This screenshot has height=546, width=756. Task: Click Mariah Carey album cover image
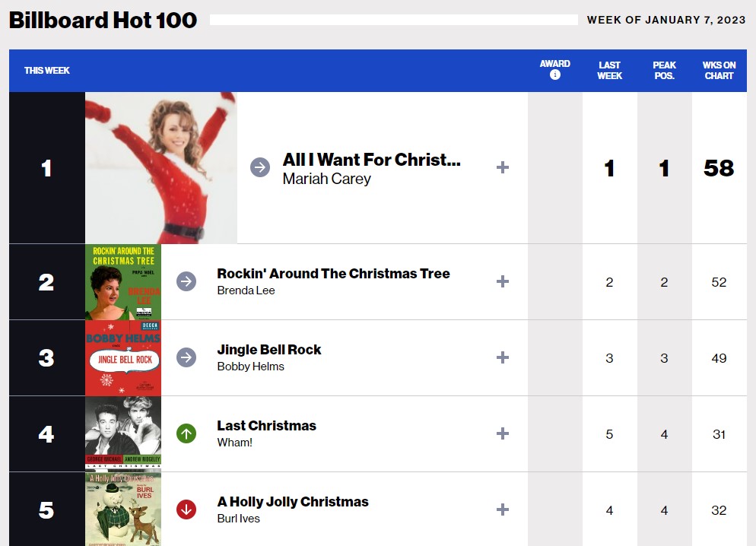click(161, 167)
